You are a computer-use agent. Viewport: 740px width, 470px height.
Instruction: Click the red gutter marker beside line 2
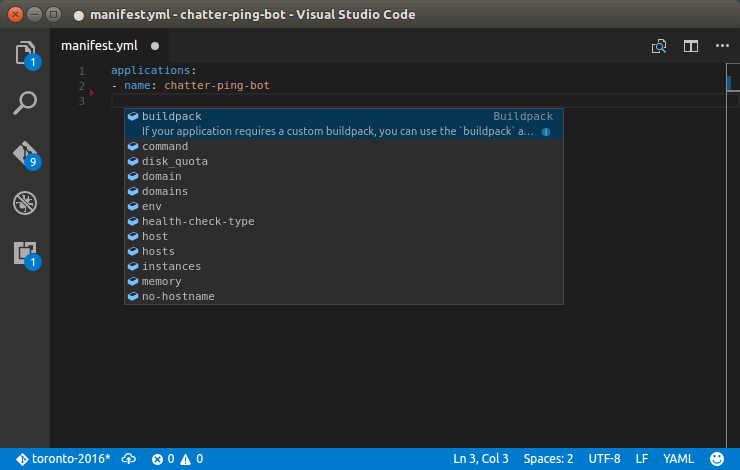click(x=92, y=92)
